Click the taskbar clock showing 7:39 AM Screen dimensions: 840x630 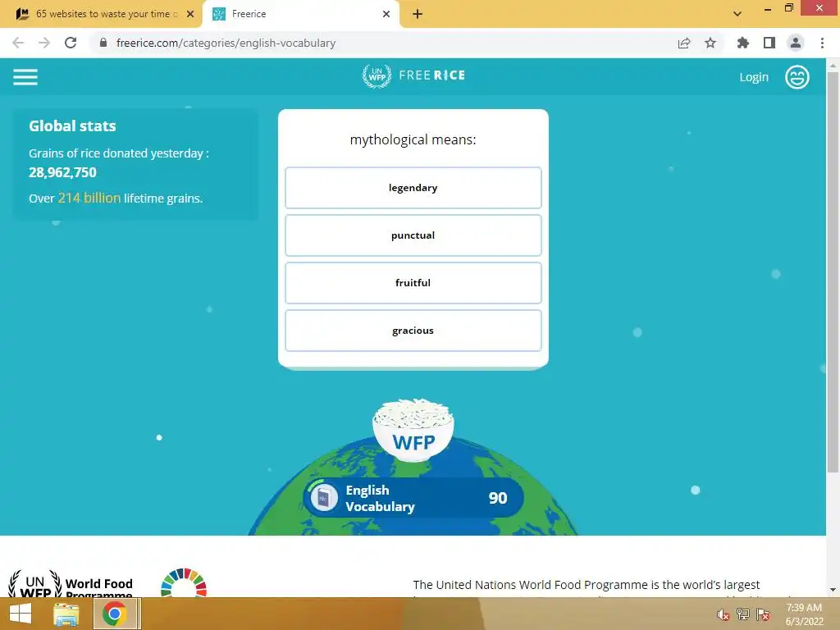pyautogui.click(x=804, y=614)
